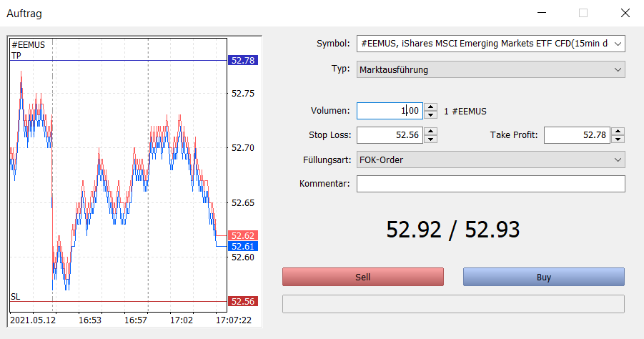Click the #EEMUS chart title
This screenshot has width=644, height=339.
29,45
